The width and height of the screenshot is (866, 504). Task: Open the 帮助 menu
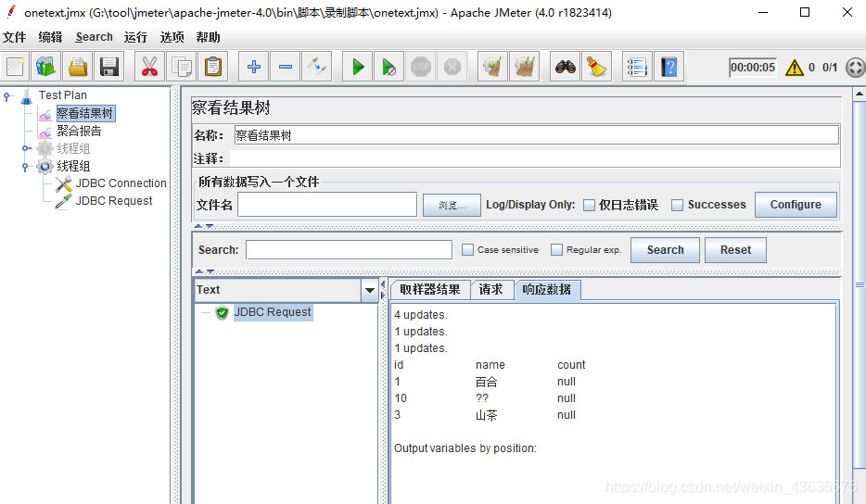[x=208, y=37]
